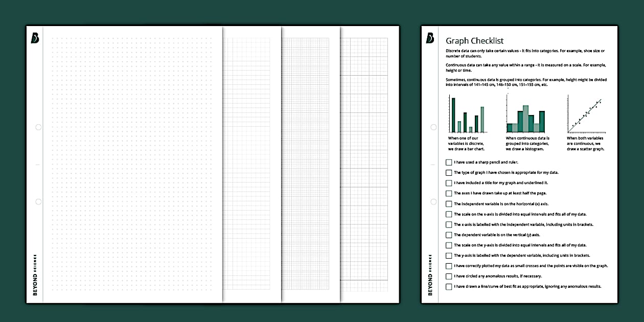Screen dimensions: 644x322
Task: Check the line/curve of best fit checkbox
Action: (x=449, y=286)
